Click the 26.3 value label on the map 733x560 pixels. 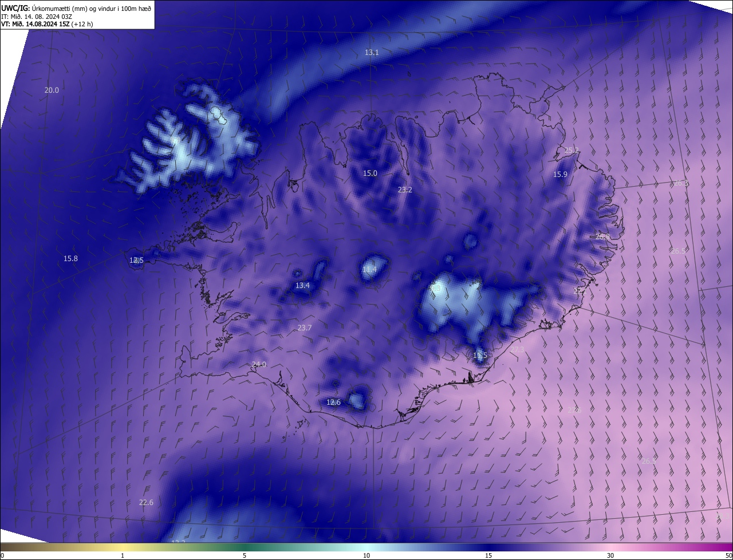point(681,183)
